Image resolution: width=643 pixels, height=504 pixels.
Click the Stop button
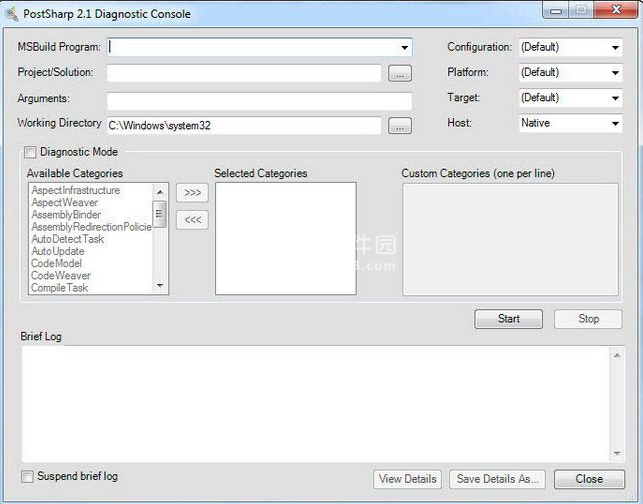[588, 319]
